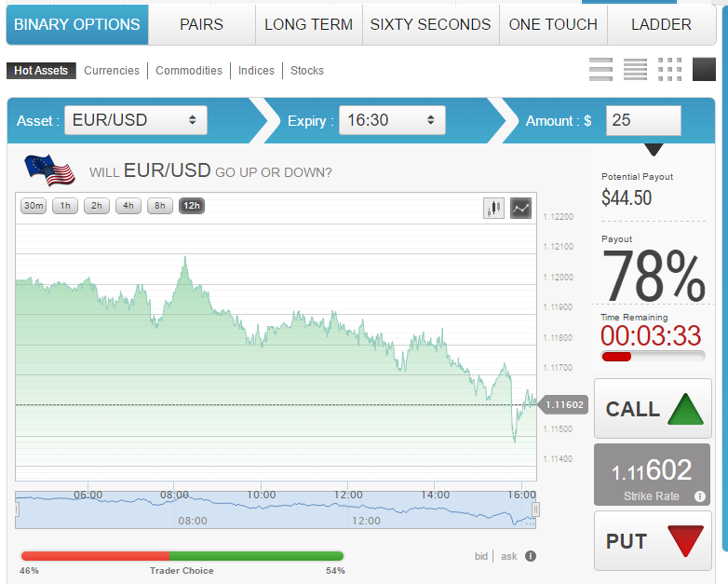The image size is (728, 584).
Task: Set the chart range to 4h
Action: 128,206
